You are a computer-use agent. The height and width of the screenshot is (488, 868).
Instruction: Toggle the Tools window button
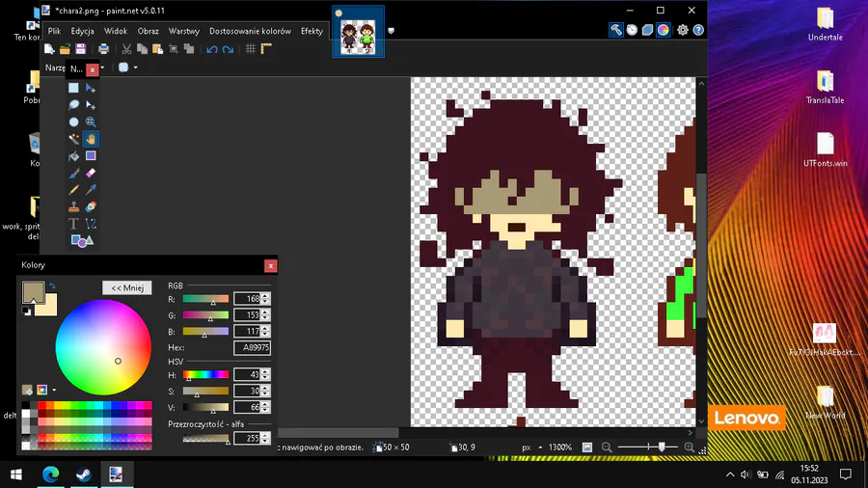coord(616,30)
